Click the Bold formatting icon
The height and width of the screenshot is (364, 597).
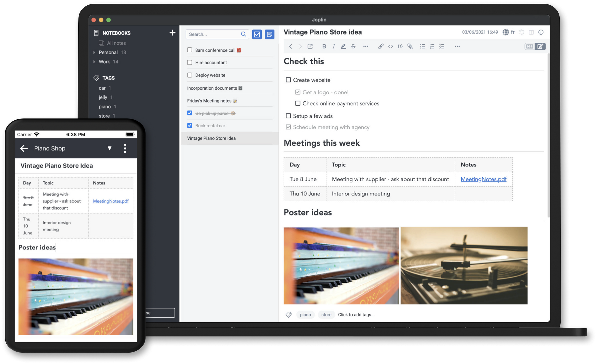pos(324,46)
